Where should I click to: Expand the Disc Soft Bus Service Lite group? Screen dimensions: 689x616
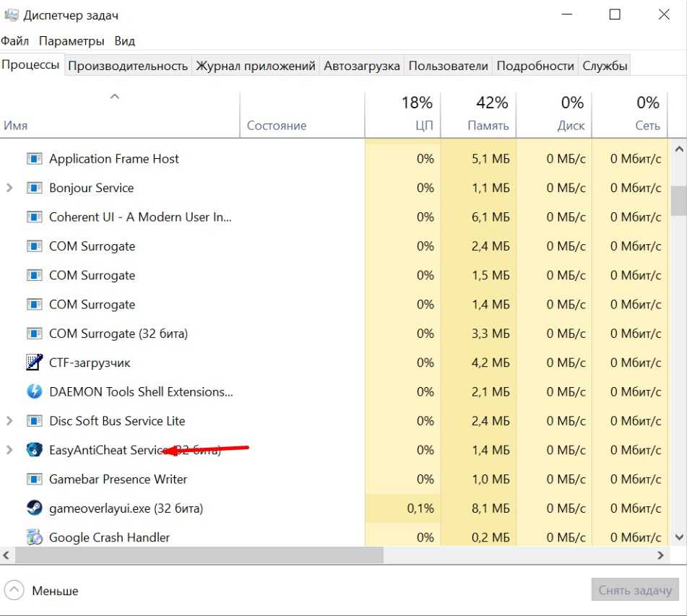tap(9, 421)
